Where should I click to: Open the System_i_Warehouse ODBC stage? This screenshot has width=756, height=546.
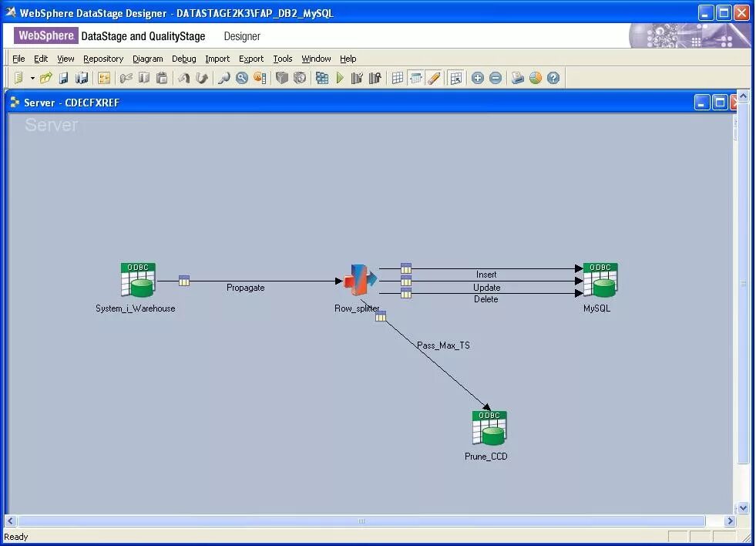tap(137, 279)
